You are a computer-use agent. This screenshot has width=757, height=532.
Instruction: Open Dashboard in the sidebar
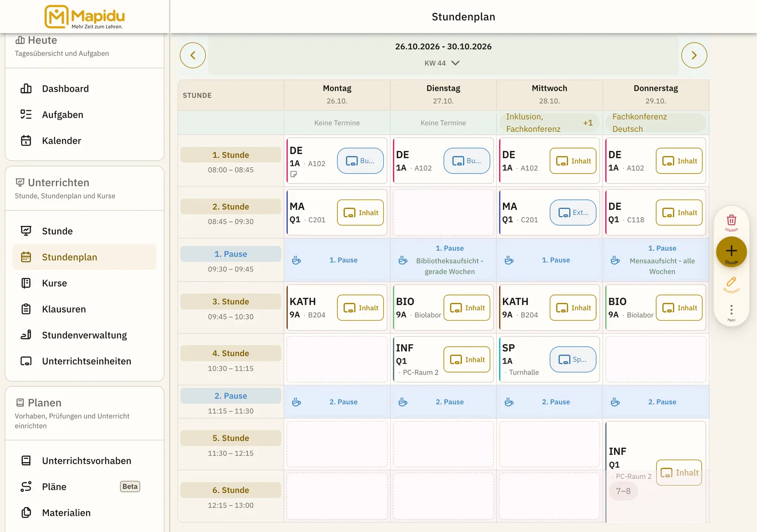[x=85, y=89]
